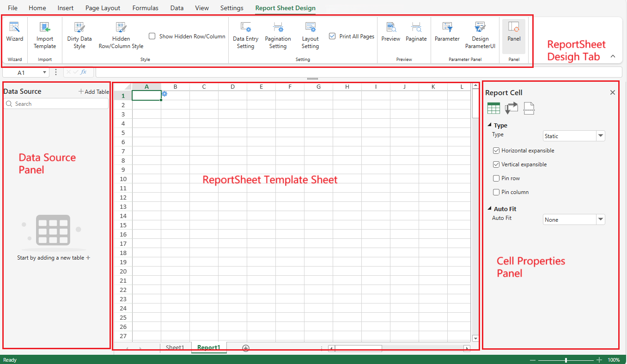Click the gear icon beside cell A1
The image size is (627, 364).
tap(164, 94)
